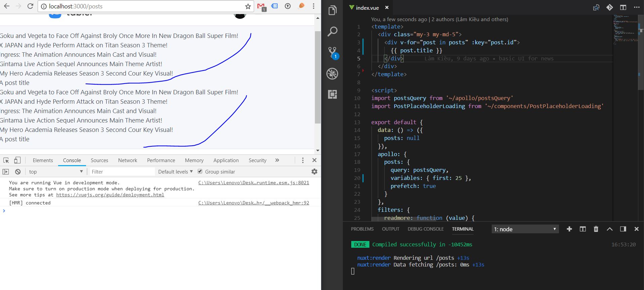Switch to the Network tab in DevTools

(x=128, y=160)
